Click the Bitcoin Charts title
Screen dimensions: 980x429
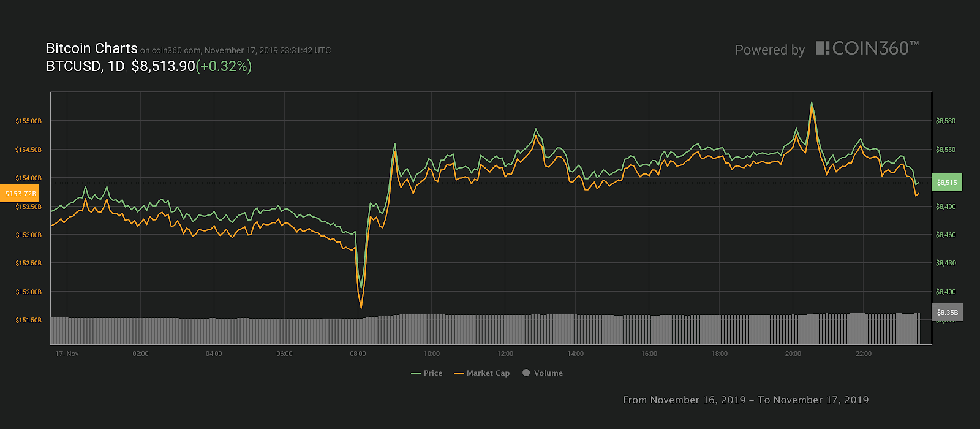[92, 48]
